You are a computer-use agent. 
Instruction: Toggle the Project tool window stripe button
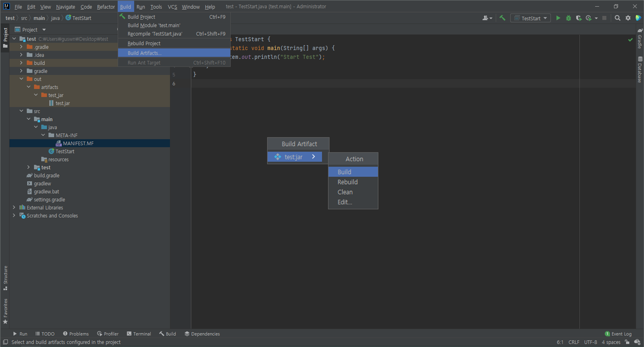point(5,38)
